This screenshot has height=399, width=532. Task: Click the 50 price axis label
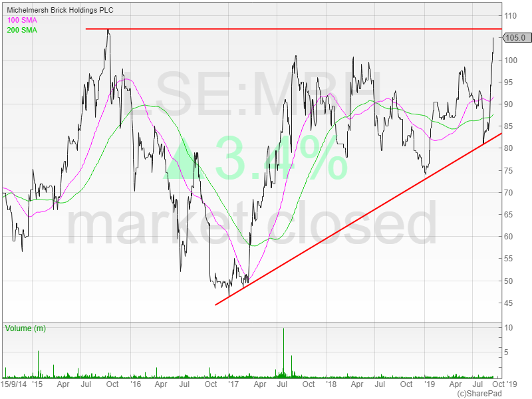click(508, 281)
